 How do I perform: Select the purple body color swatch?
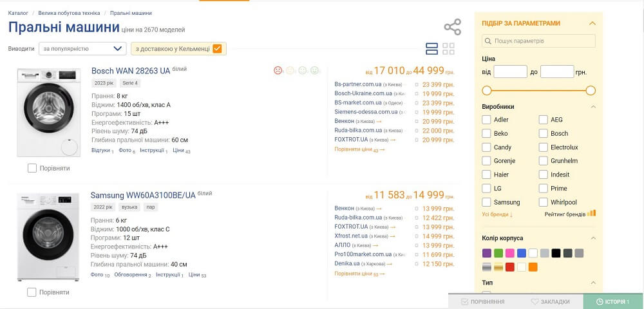click(486, 253)
